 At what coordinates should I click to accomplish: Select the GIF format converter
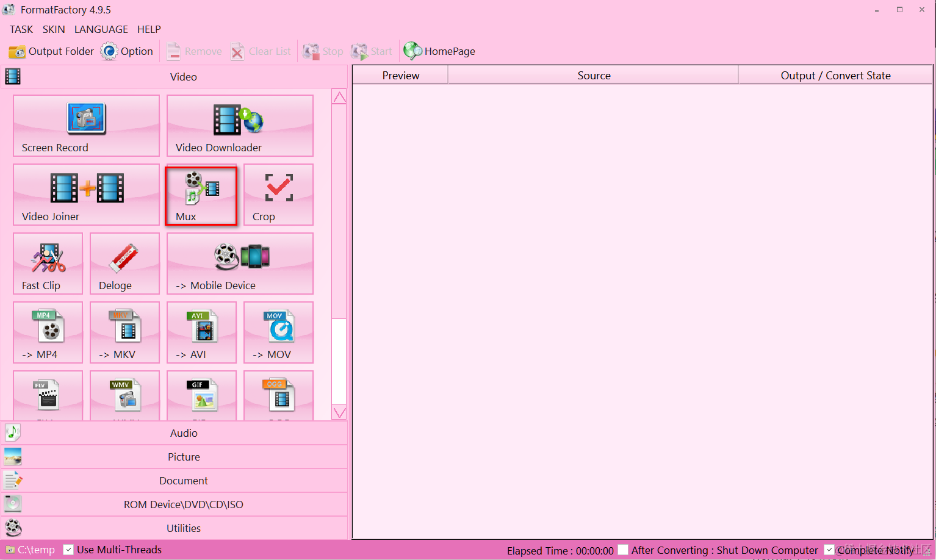(201, 395)
